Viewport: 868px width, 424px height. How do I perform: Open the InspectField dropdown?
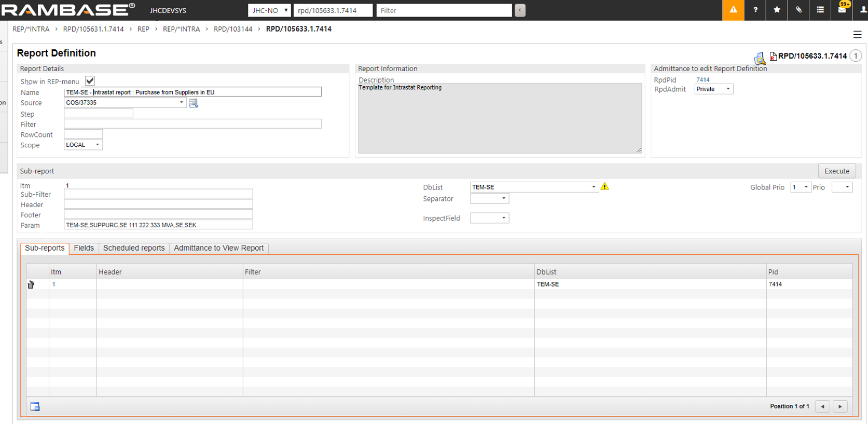tap(489, 218)
